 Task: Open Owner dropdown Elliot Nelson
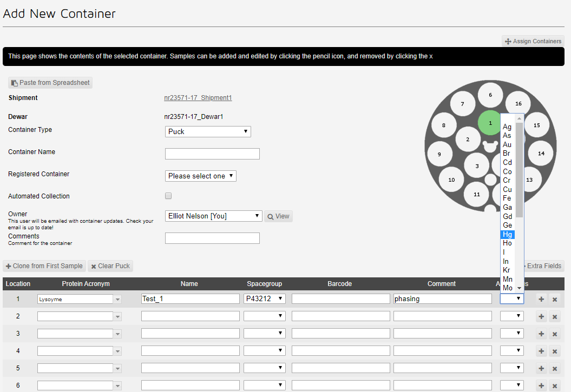214,216
